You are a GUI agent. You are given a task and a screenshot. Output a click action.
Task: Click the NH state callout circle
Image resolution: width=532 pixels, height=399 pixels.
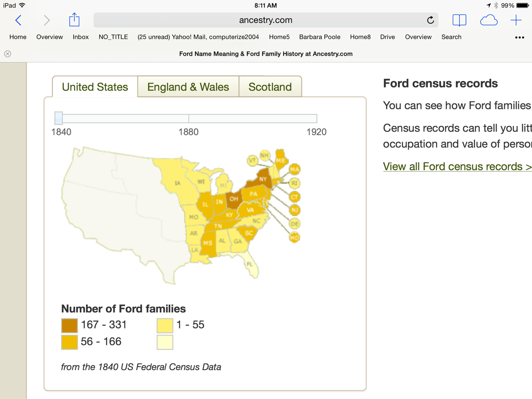[264, 155]
